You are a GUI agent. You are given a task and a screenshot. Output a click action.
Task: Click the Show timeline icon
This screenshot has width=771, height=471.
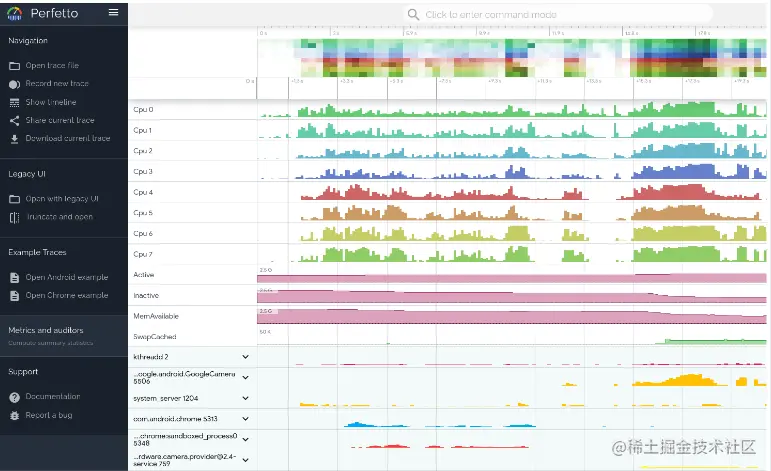point(14,102)
